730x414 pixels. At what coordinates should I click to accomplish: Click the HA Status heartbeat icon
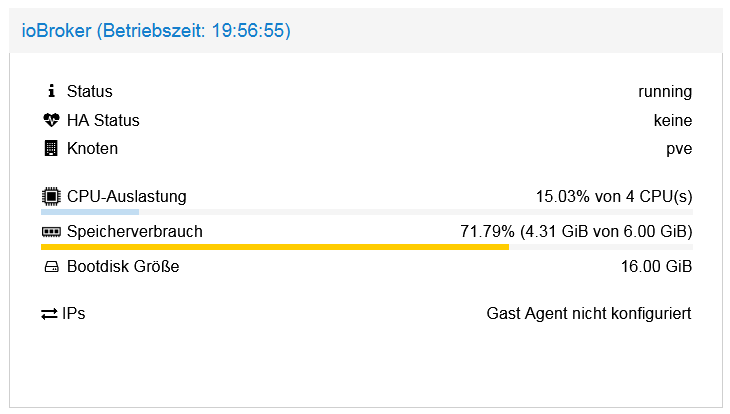[x=51, y=121]
